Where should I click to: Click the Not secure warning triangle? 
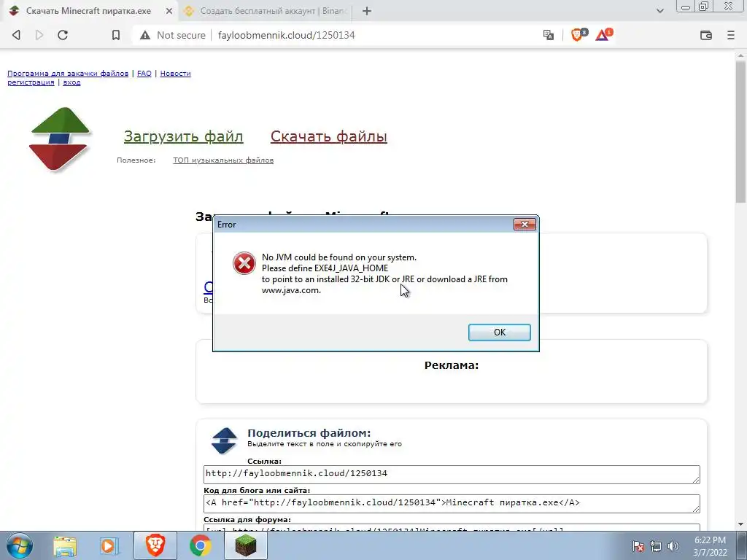click(x=145, y=35)
